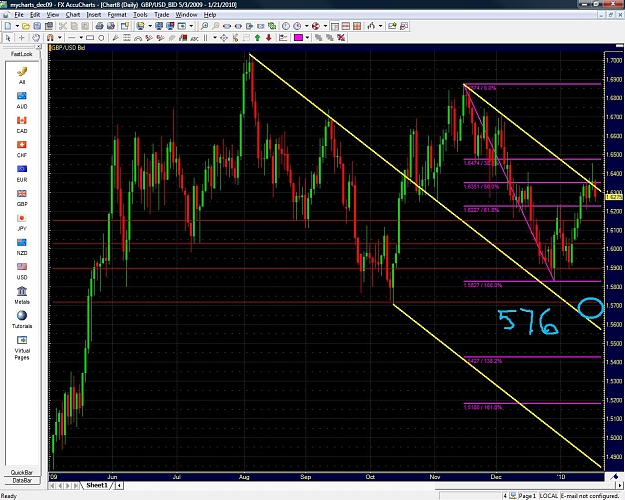Select the rectangle drawing tool
The height and width of the screenshot is (500, 625).
(x=90, y=38)
